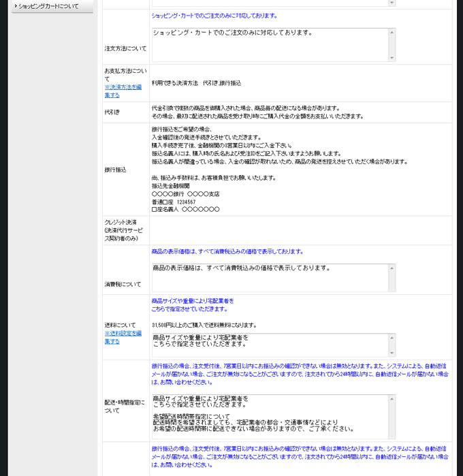The image size is (463, 476).
Task: Click scroll-down arrow of topmost partially visible text area
Action: [392, 3]
